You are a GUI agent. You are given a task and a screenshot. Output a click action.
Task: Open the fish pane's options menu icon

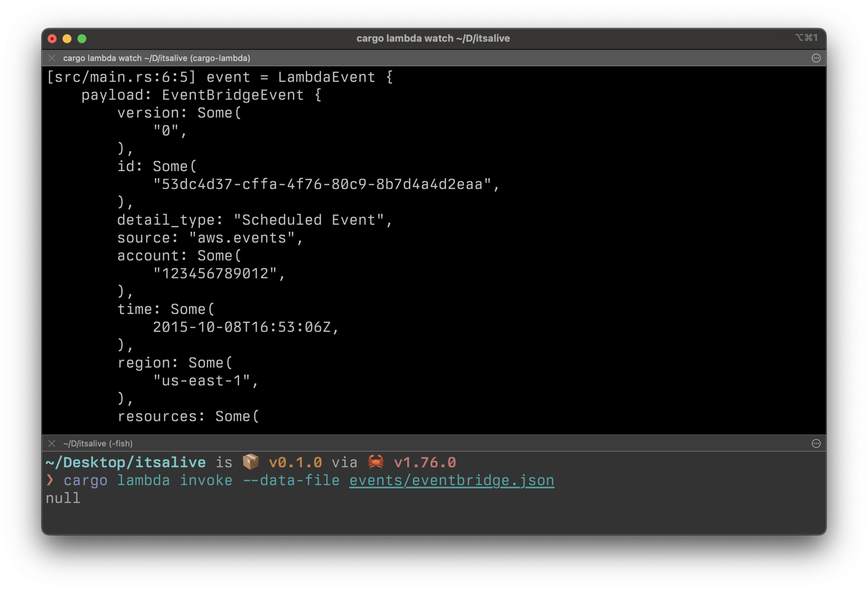(816, 444)
